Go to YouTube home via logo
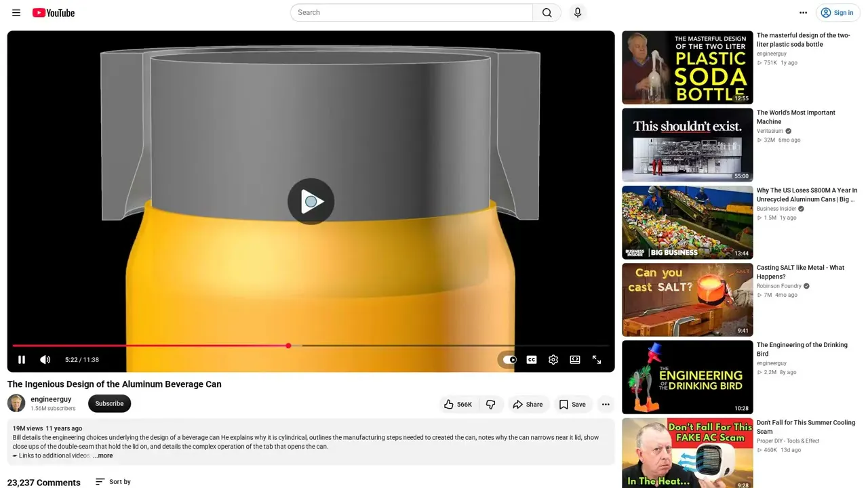 pyautogui.click(x=54, y=13)
